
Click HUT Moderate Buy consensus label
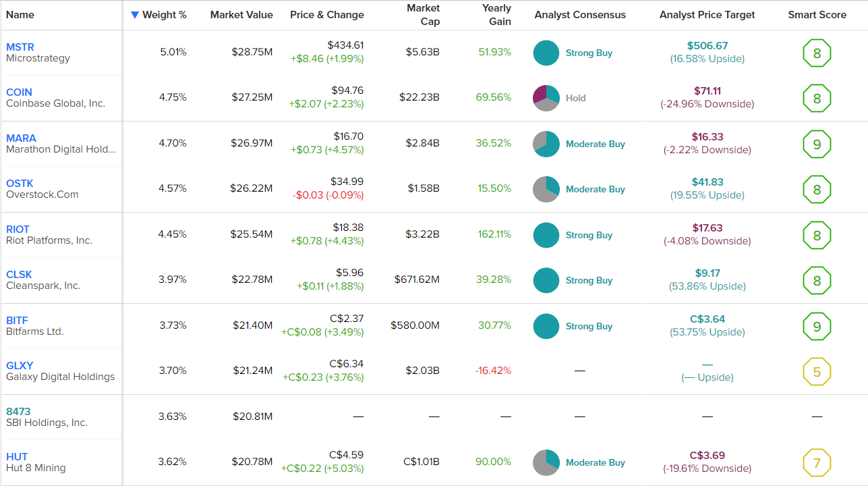click(596, 462)
